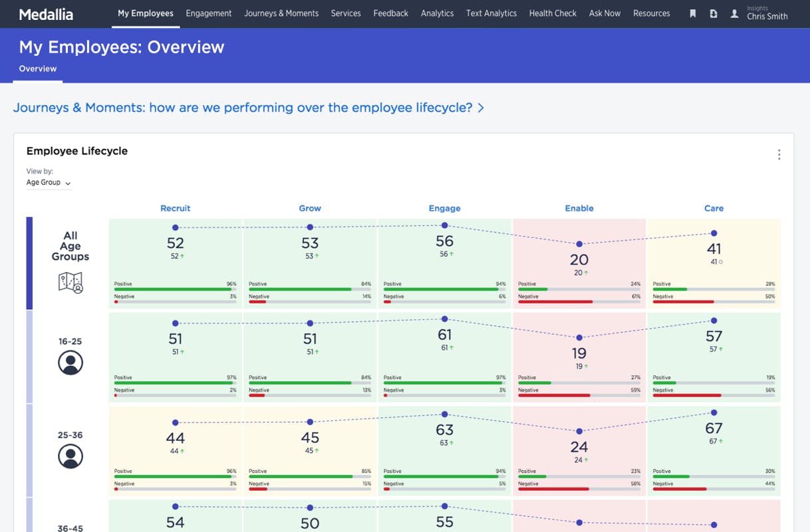Click the large 56 score in All Age Groups Engage
Screen dimensions: 810x532
(445, 241)
